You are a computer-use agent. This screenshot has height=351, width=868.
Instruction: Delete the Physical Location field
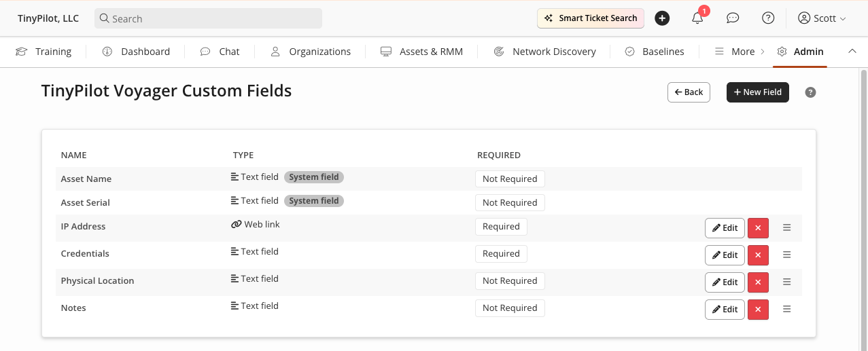pos(758,282)
